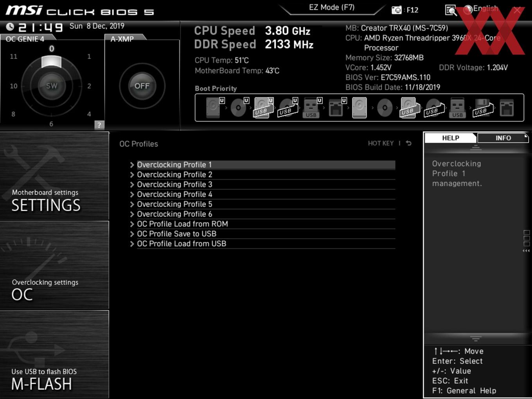The image size is (532, 399).
Task: Click the OC Genie SW center knob
Action: pos(52,86)
